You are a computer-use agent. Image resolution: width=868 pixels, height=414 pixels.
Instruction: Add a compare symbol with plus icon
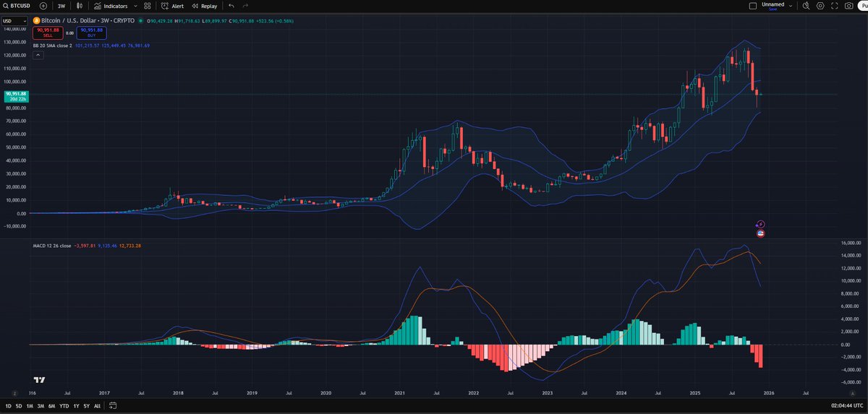coord(43,5)
